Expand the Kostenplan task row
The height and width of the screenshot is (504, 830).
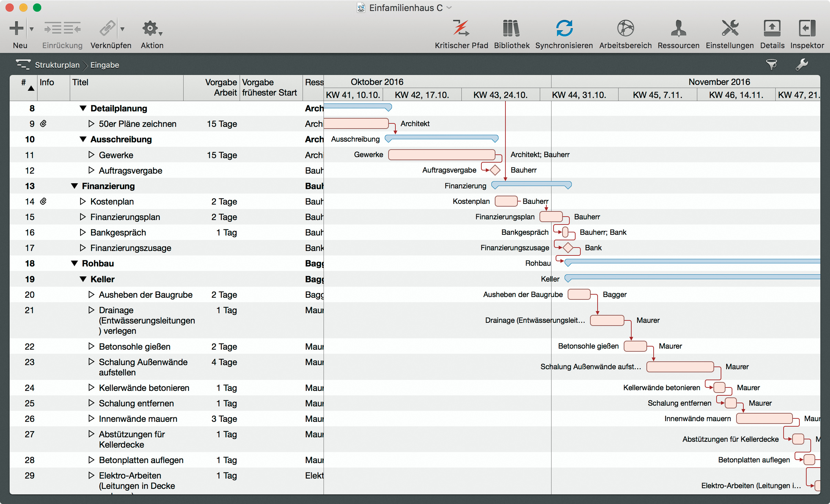coord(83,201)
